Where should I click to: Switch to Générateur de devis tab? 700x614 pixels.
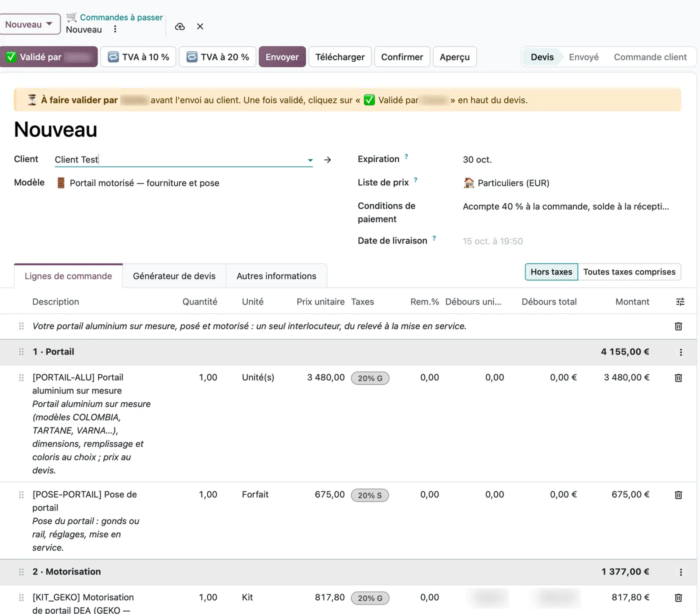174,276
